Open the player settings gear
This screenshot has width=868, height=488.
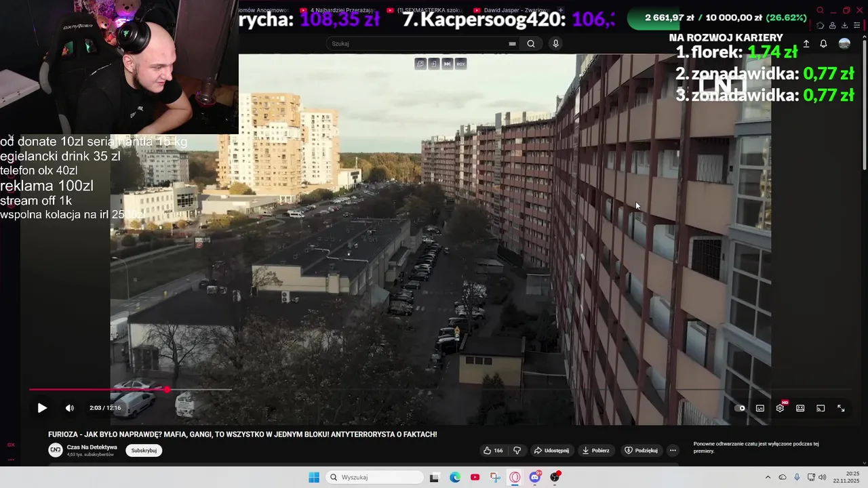[x=780, y=408]
